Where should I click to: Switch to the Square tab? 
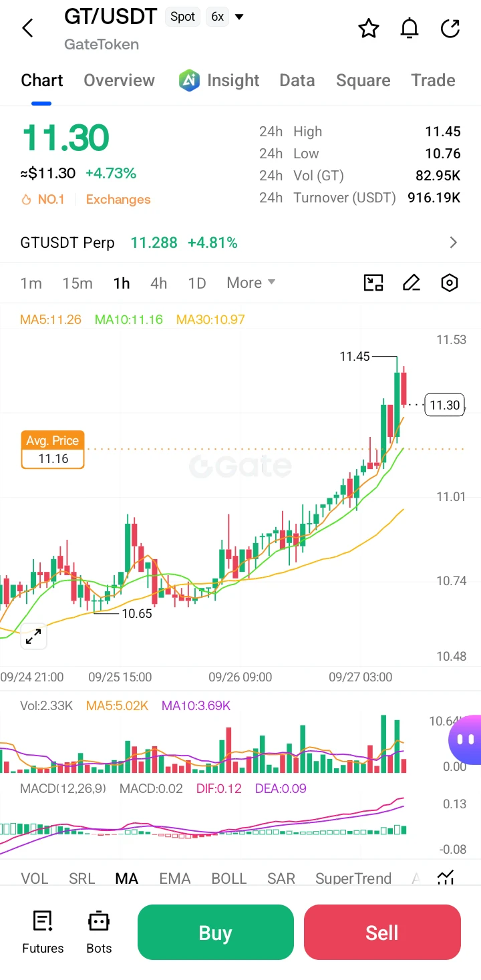pyautogui.click(x=363, y=80)
